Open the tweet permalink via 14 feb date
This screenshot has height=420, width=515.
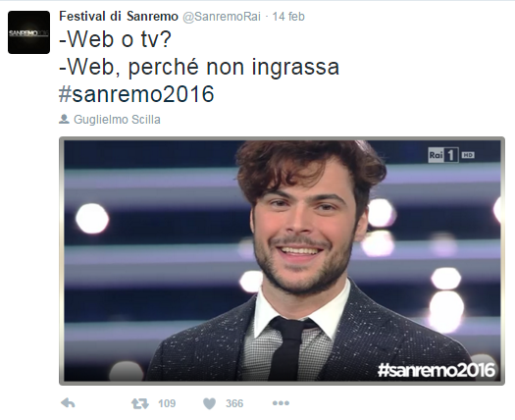point(288,17)
